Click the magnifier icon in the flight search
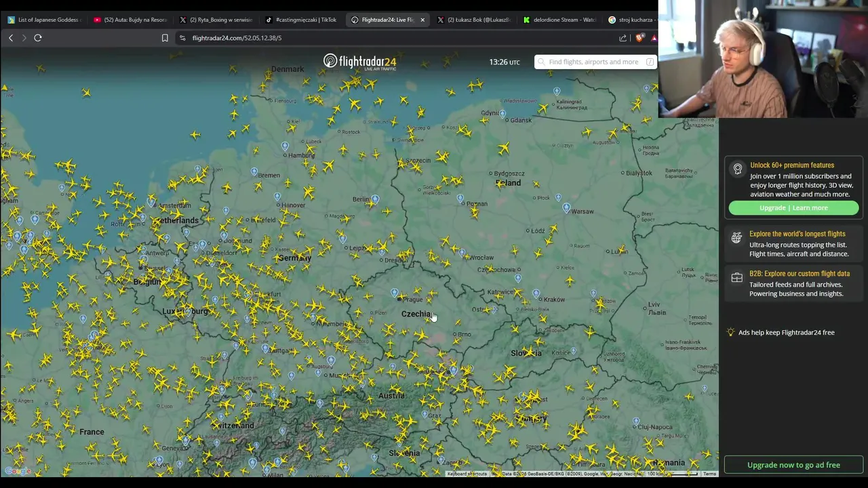 (541, 62)
